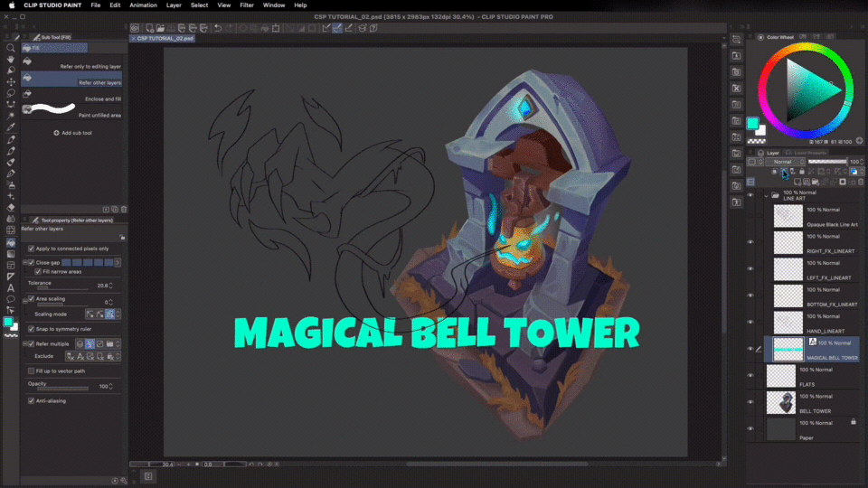Select the Lasso selection tool
The image size is (868, 488).
click(x=11, y=93)
